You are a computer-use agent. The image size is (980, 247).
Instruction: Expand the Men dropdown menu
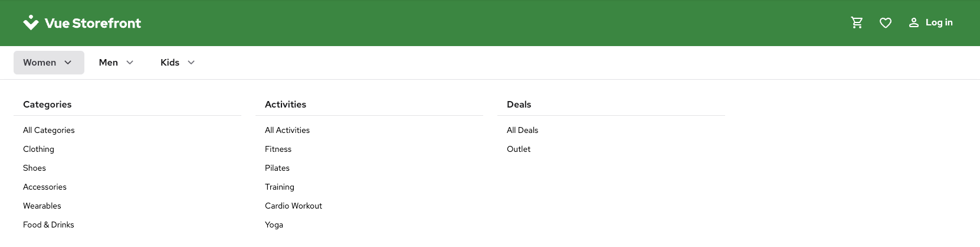tap(116, 63)
